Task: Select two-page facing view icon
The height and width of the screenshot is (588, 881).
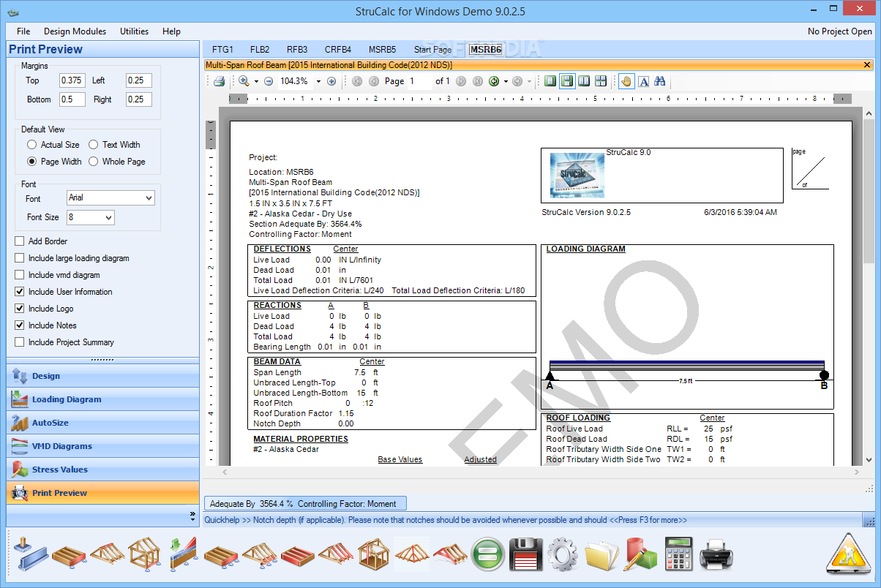Action: coord(584,81)
